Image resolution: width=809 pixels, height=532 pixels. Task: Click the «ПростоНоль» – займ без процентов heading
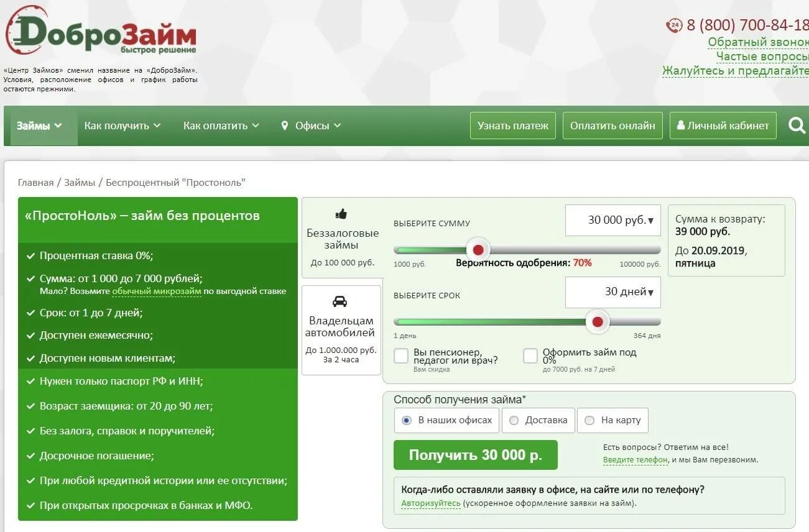tap(142, 216)
